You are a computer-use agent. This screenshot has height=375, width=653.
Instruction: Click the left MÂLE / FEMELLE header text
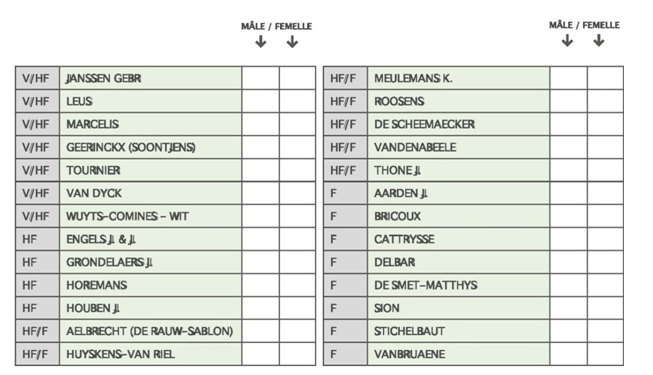pos(277,26)
